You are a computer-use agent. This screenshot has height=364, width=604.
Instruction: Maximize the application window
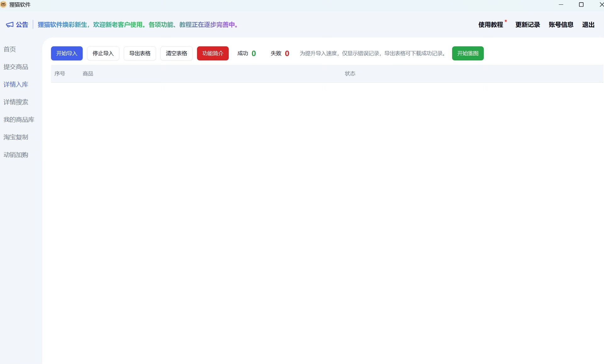(581, 5)
